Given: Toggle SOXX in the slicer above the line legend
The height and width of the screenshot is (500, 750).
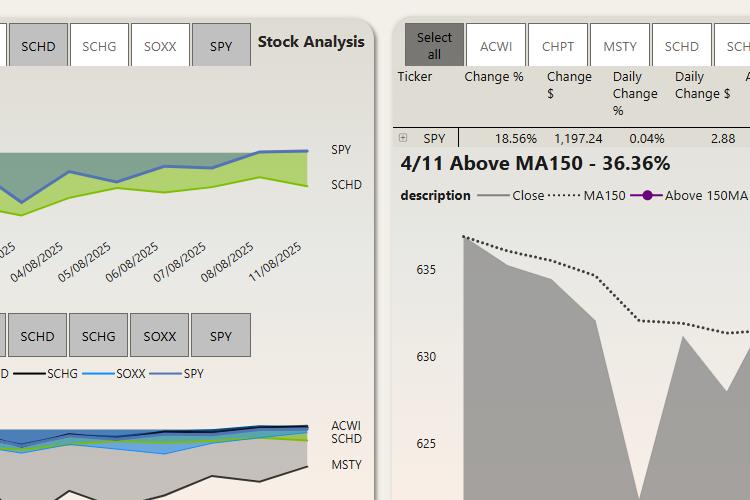Looking at the screenshot, I should [160, 335].
